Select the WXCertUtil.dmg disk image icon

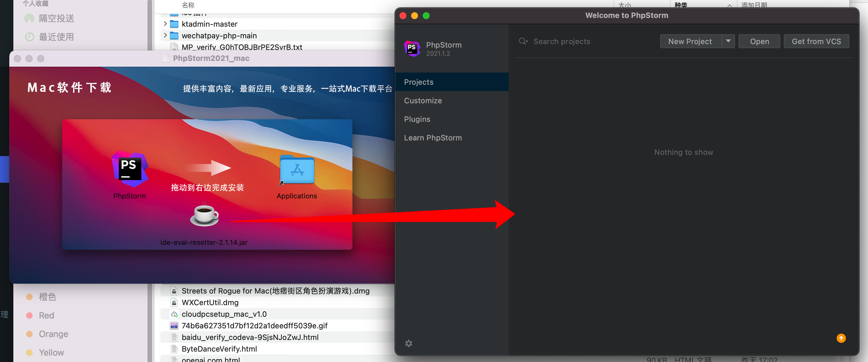pyautogui.click(x=174, y=303)
